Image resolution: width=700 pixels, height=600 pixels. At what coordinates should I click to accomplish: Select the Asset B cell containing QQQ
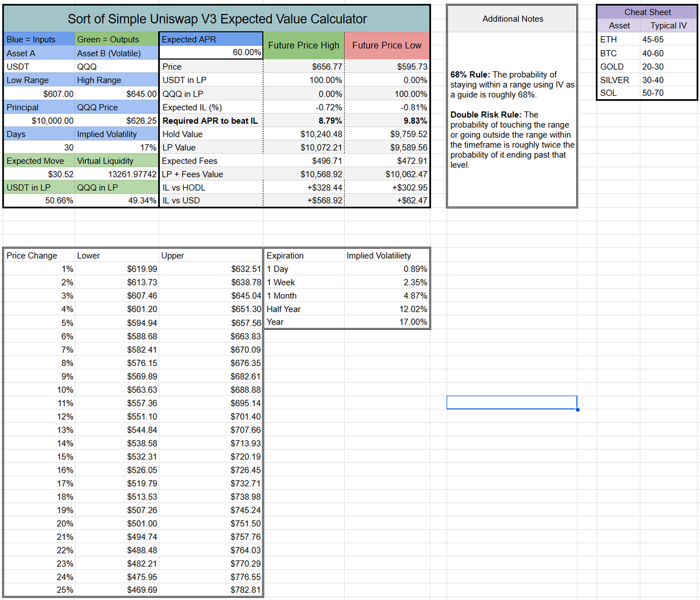pyautogui.click(x=117, y=67)
